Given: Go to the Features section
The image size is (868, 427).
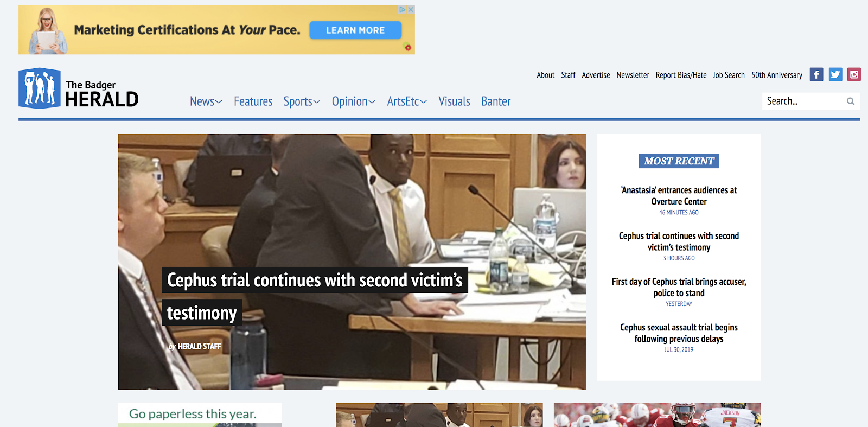Looking at the screenshot, I should point(253,101).
